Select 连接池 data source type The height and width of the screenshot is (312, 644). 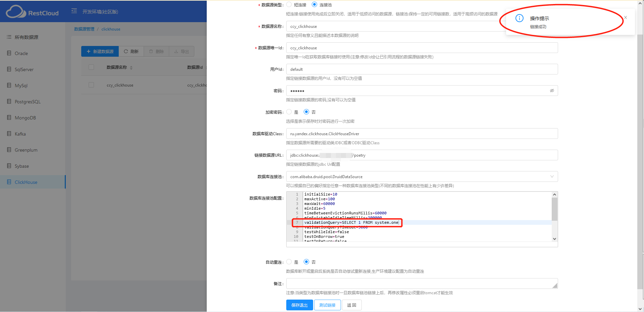314,5
